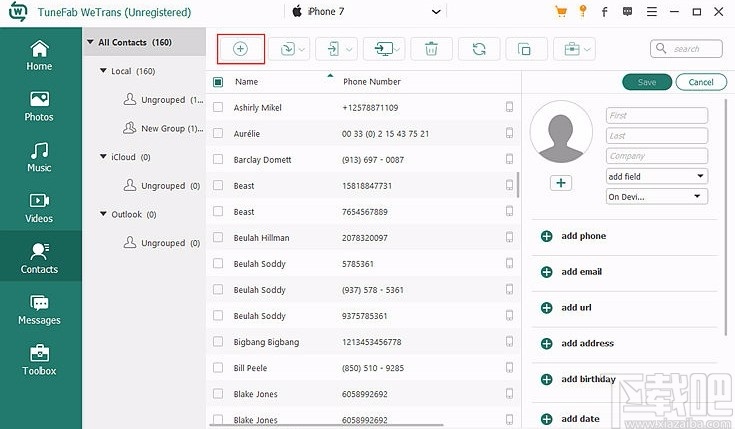Image resolution: width=735 pixels, height=429 pixels.
Task: Click the Save button
Action: tap(647, 82)
